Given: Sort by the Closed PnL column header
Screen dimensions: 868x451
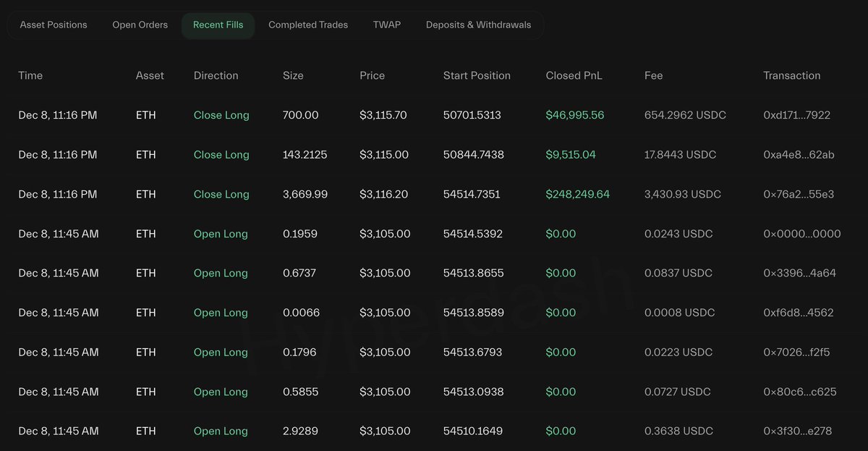Looking at the screenshot, I should coord(574,75).
